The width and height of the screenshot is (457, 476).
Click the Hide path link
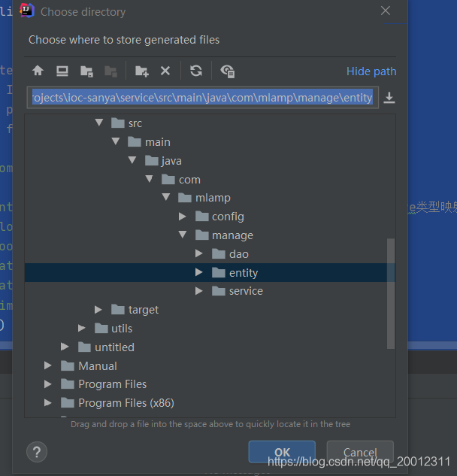coord(371,71)
